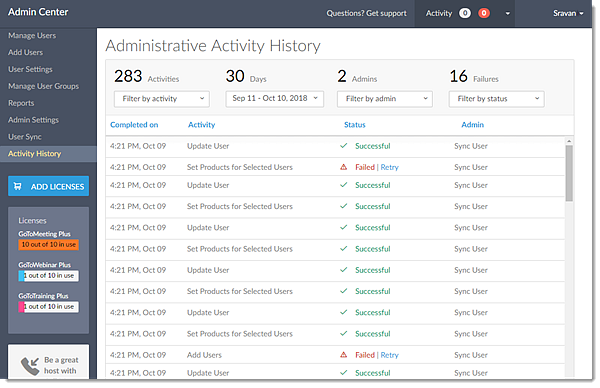Open User Sync in the sidebar

click(25, 137)
